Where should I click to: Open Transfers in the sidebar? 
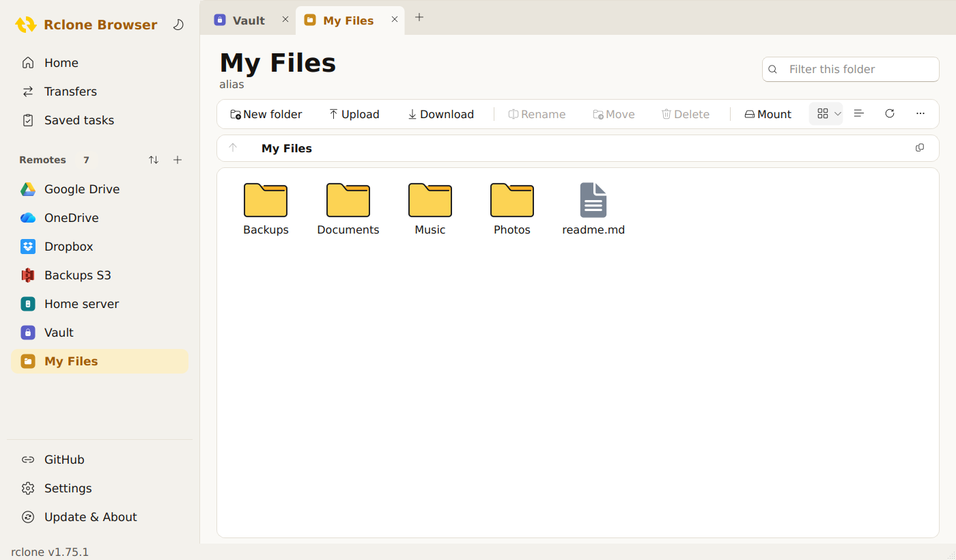pos(100,92)
